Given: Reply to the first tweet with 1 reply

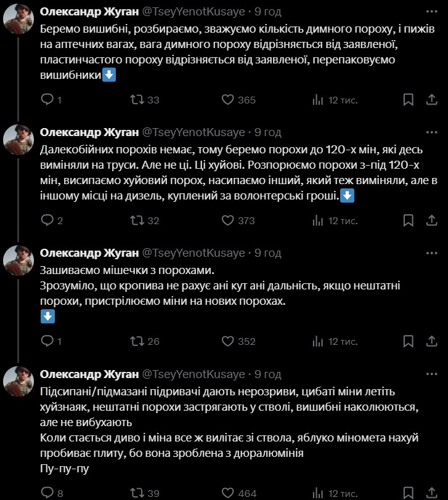Looking at the screenshot, I should point(47,100).
